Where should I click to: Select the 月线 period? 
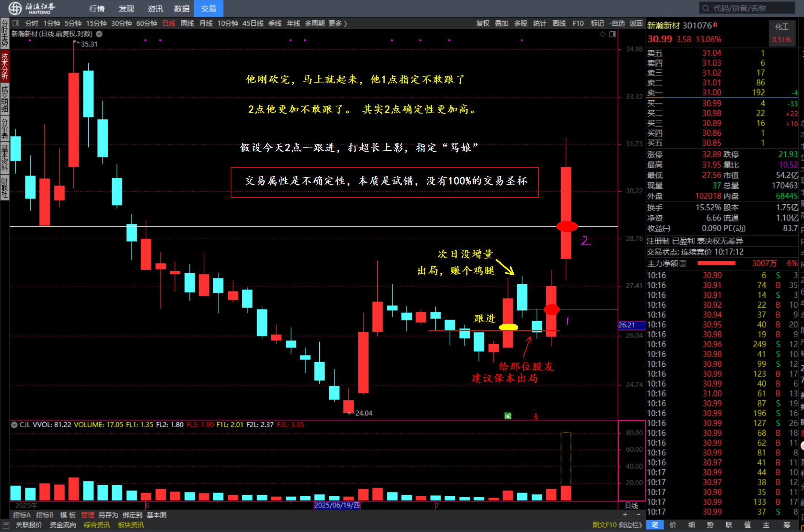point(206,23)
